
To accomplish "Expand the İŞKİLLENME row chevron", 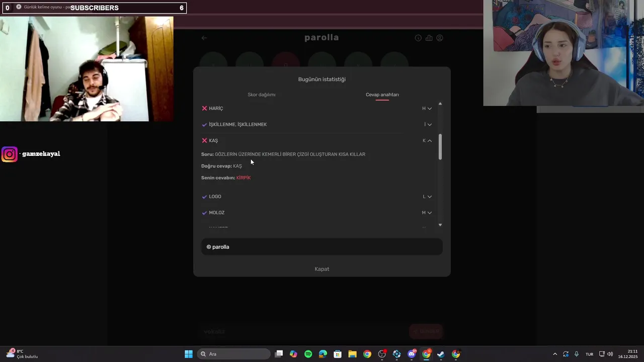I will pyautogui.click(x=429, y=125).
